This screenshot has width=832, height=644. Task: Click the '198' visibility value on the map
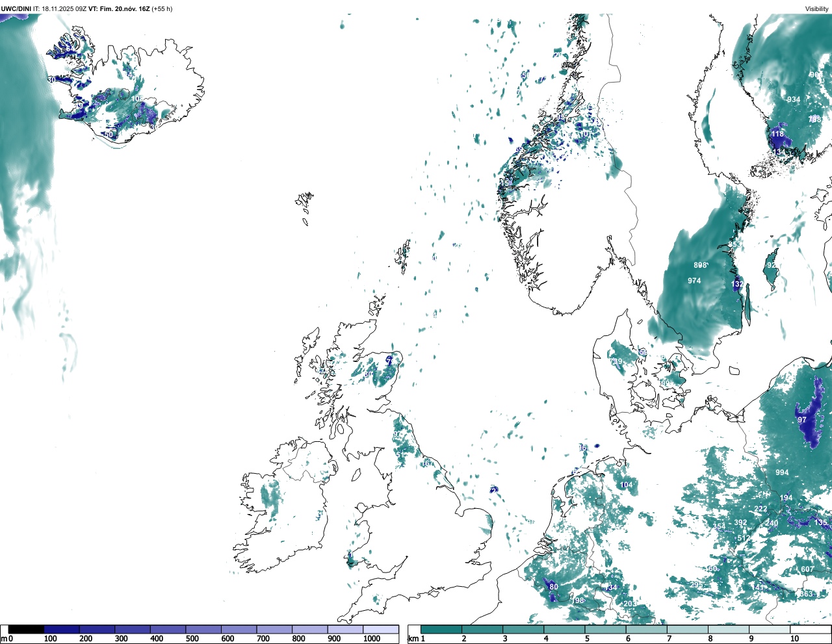pyautogui.click(x=578, y=600)
